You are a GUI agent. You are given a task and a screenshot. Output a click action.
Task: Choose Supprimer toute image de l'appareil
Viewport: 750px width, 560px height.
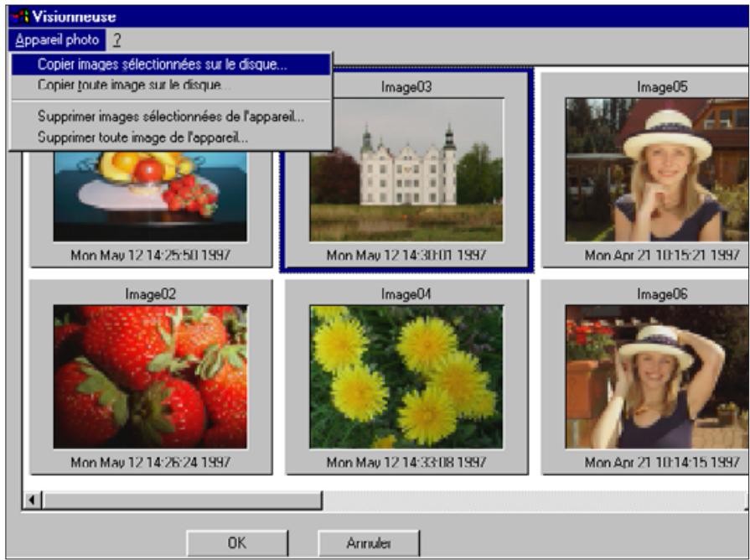(171, 137)
